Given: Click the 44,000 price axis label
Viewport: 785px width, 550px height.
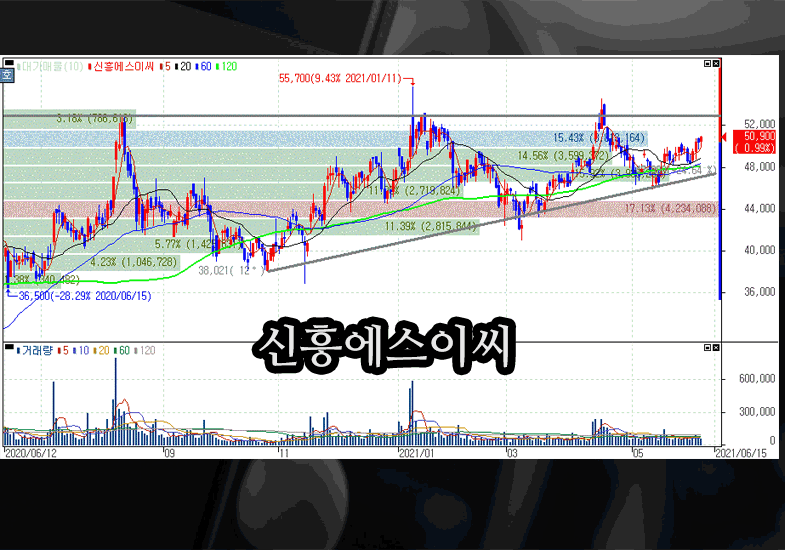Looking at the screenshot, I should [759, 208].
